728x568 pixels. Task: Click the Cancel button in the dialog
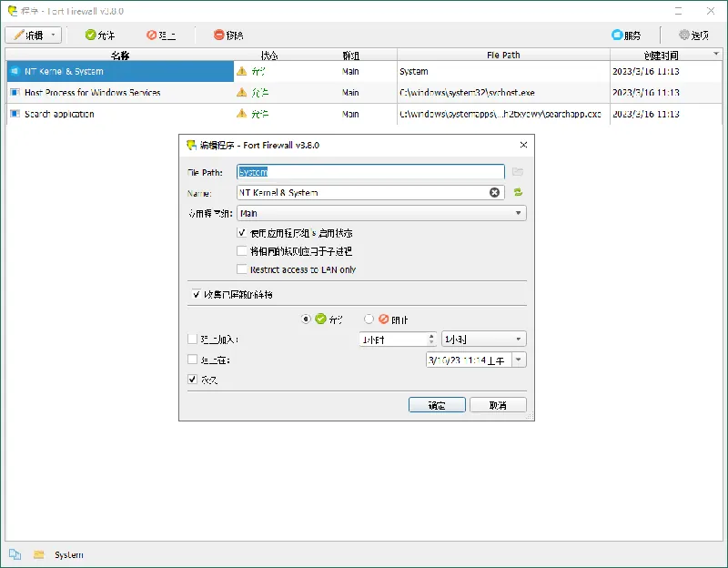(498, 405)
